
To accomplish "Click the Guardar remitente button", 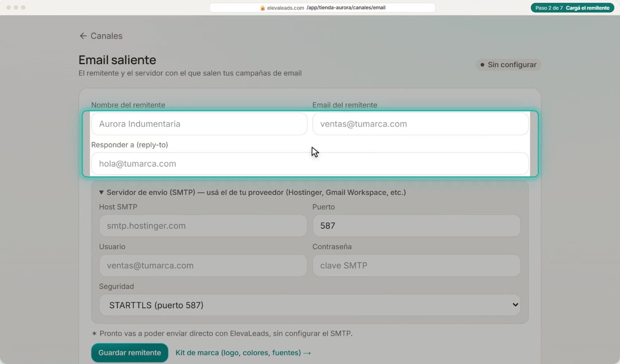I will point(130,353).
